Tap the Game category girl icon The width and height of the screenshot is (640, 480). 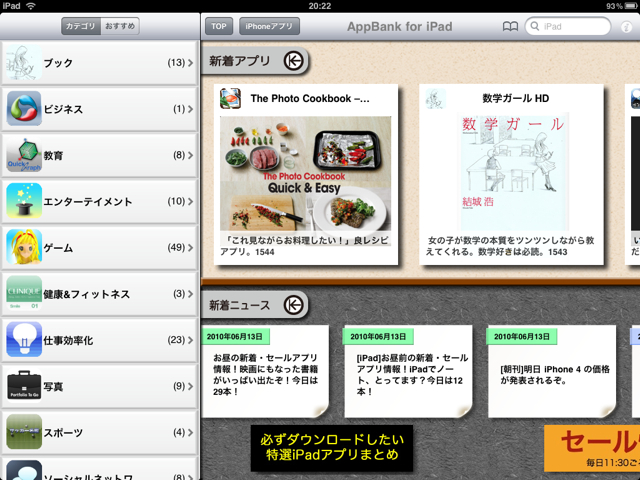(23, 247)
